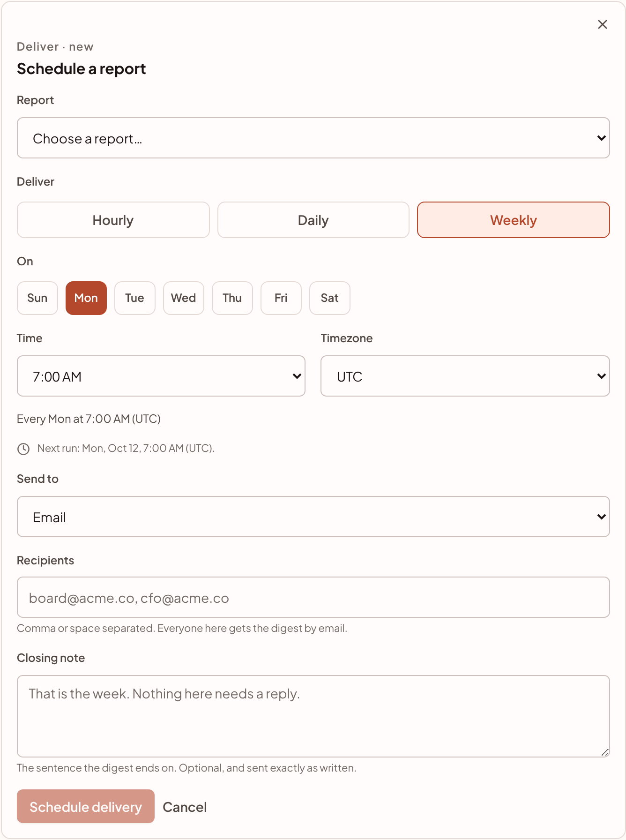Click the 'Next run: Mon, Oct 12' text
626x840 pixels.
tap(126, 449)
